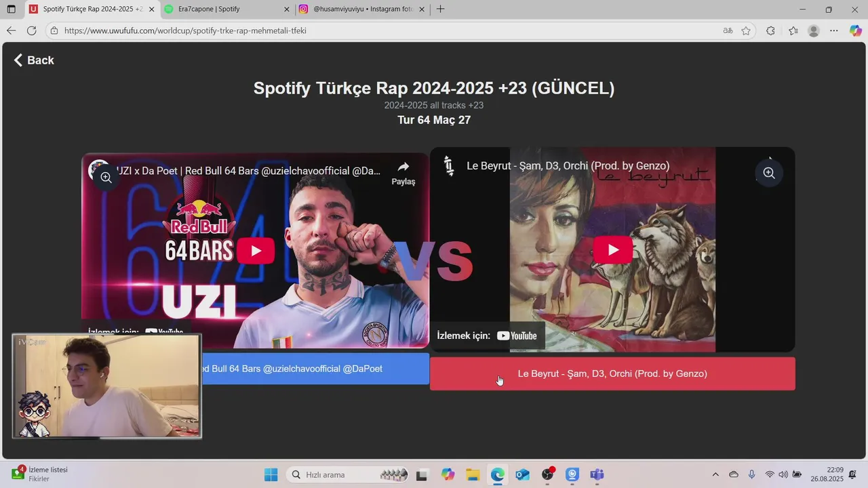Open Le Beyrut on YouTube via İzlemek için
868x488 pixels.
point(487,335)
